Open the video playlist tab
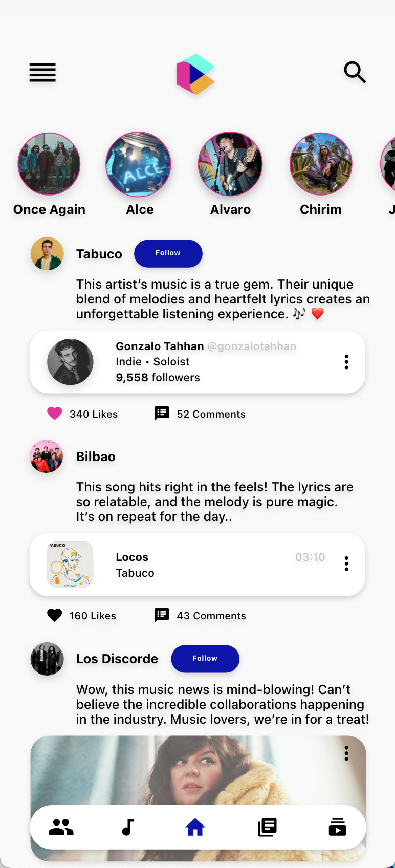 pos(337,827)
